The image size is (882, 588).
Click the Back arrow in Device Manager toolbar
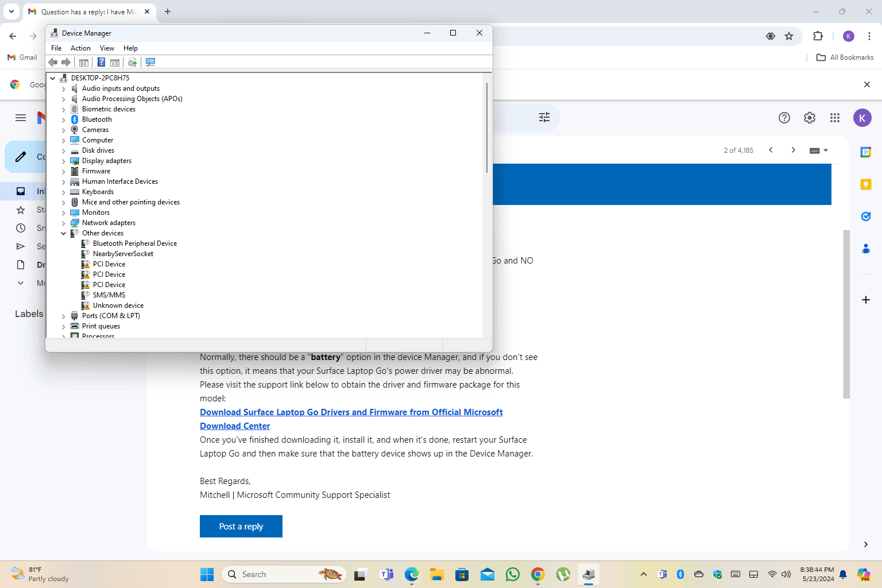53,62
